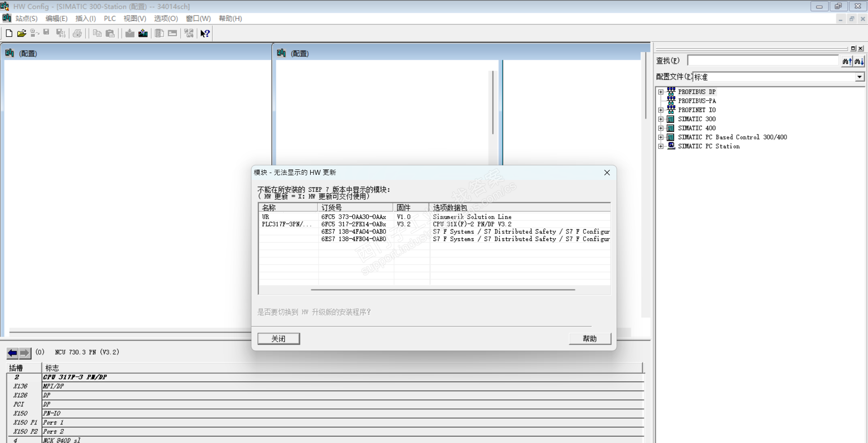Open the 视图(V) menu
Screen dimensions: 868x443
[135, 19]
